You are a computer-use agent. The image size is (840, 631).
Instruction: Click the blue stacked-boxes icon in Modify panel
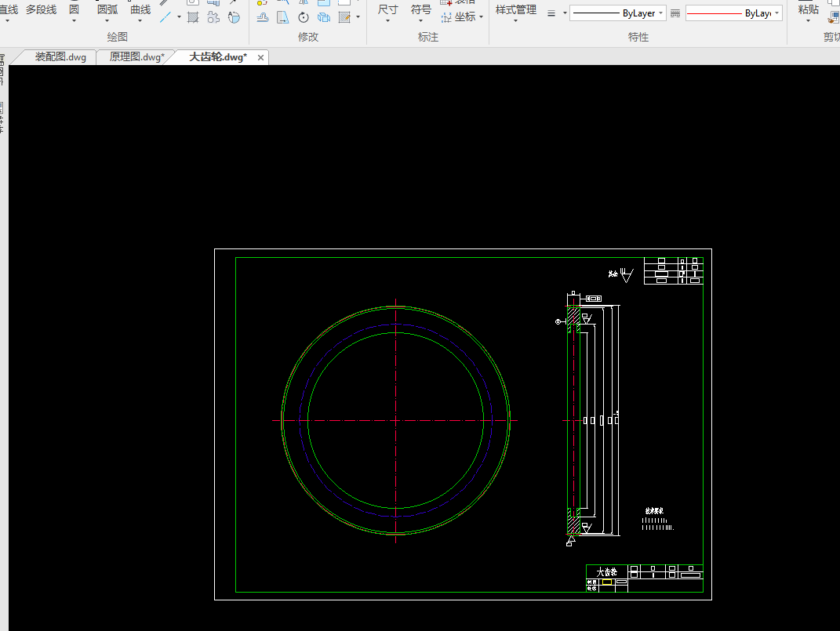(323, 17)
